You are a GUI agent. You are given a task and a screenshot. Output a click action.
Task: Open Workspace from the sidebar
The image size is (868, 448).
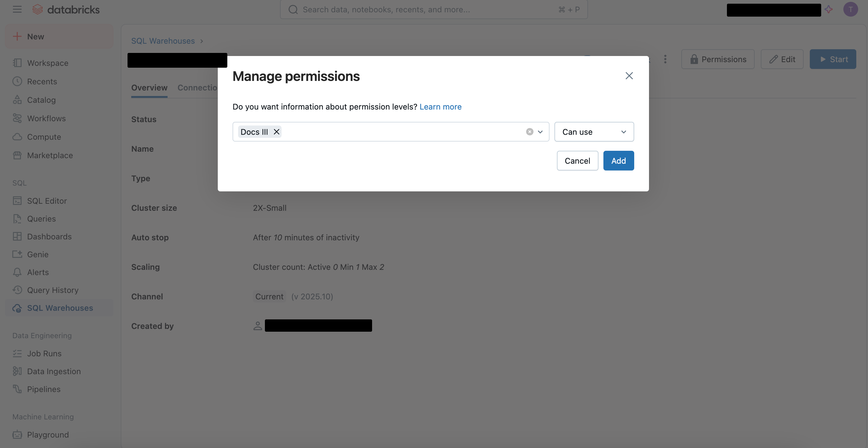59,63
